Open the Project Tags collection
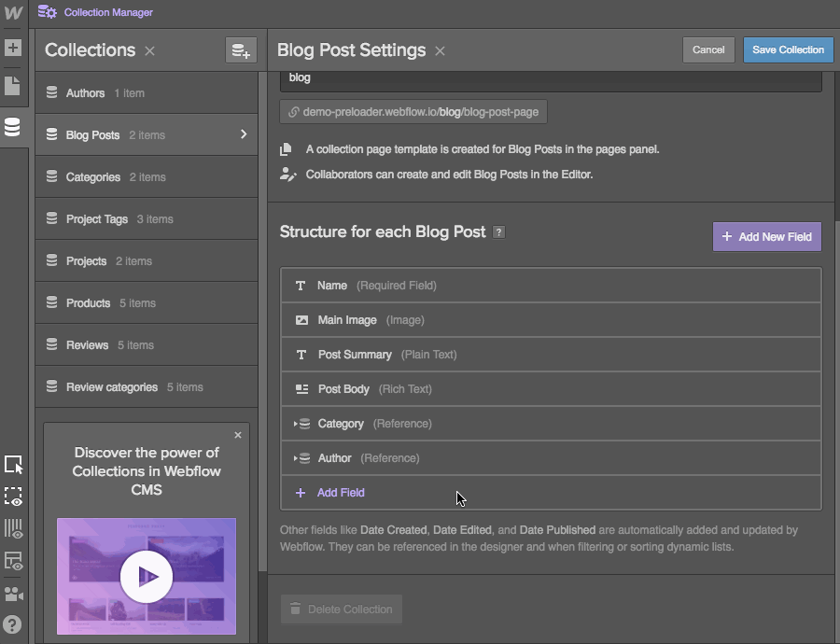The image size is (840, 644). [x=147, y=219]
